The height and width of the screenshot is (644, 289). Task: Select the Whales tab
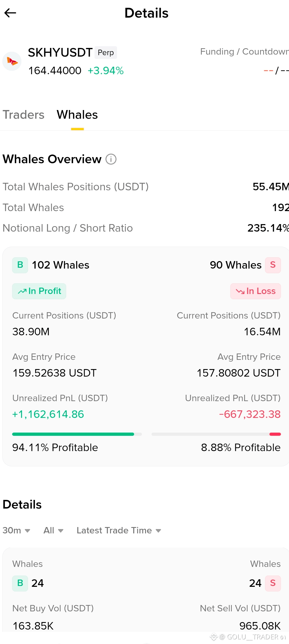tap(77, 115)
